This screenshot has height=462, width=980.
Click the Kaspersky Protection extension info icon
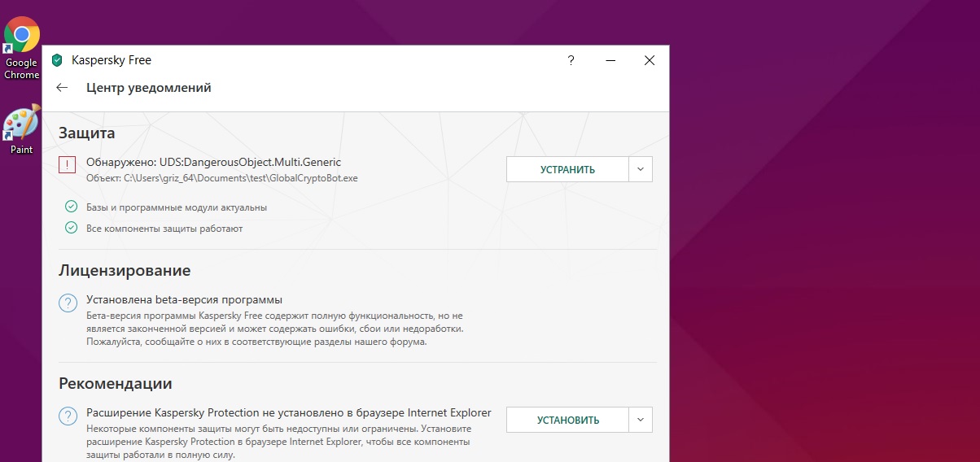pyautogui.click(x=68, y=416)
